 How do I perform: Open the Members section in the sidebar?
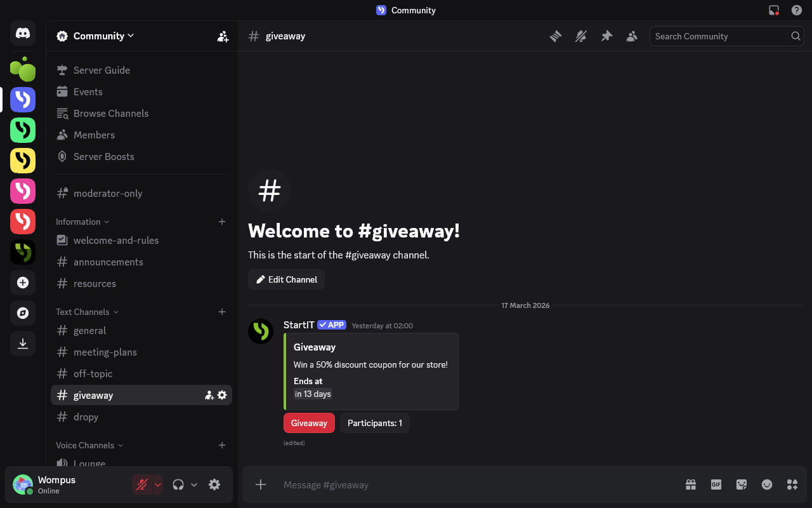click(x=93, y=135)
